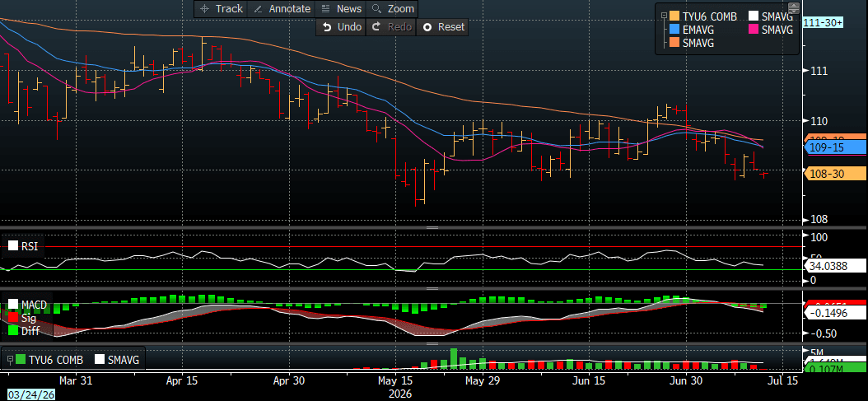Click TYU6 COMB yellow legend swatch
The height and width of the screenshot is (401, 868).
[674, 16]
